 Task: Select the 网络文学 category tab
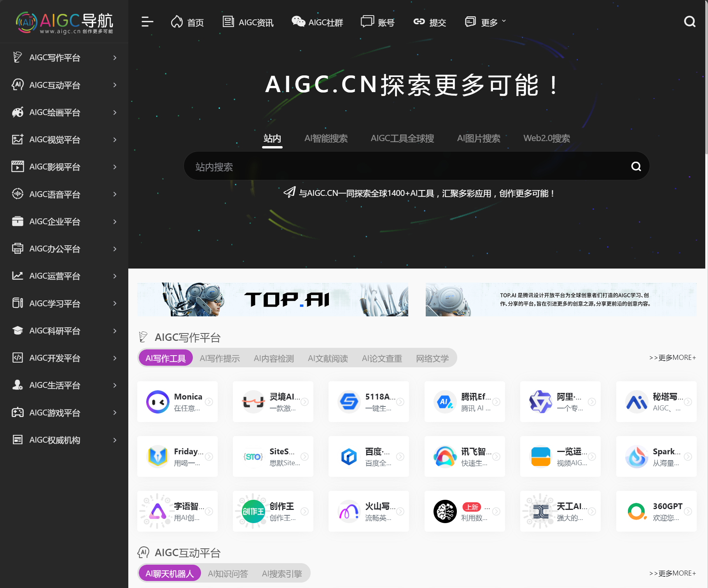tap(432, 358)
